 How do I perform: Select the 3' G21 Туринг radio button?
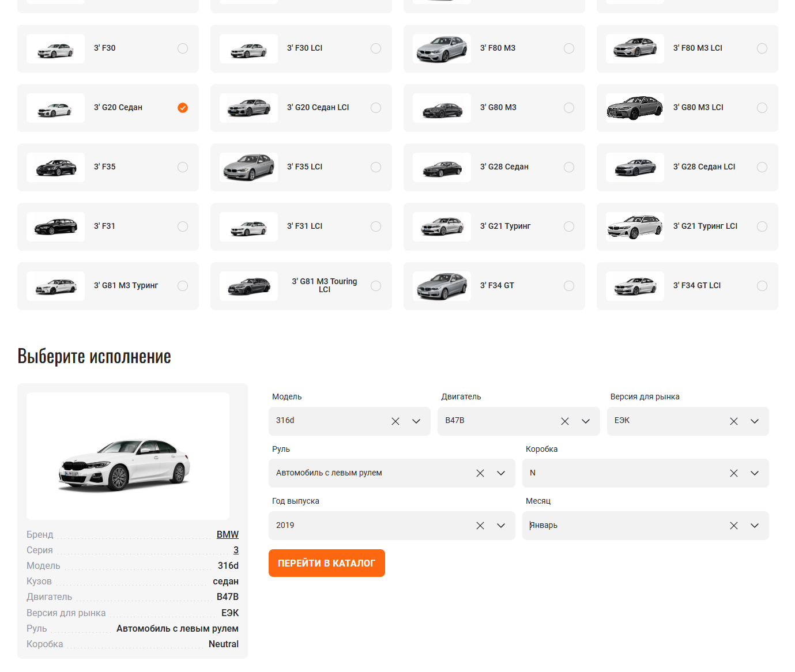pos(569,226)
